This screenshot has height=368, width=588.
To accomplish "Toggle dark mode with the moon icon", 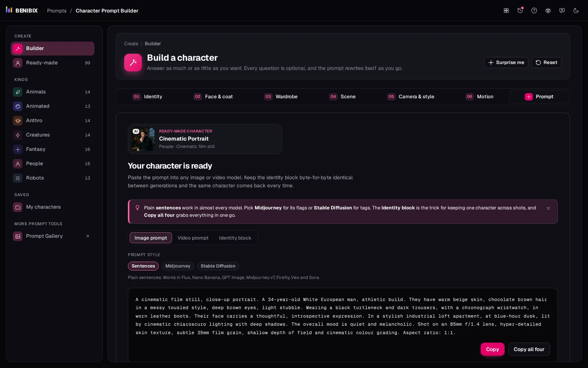I will (x=576, y=11).
